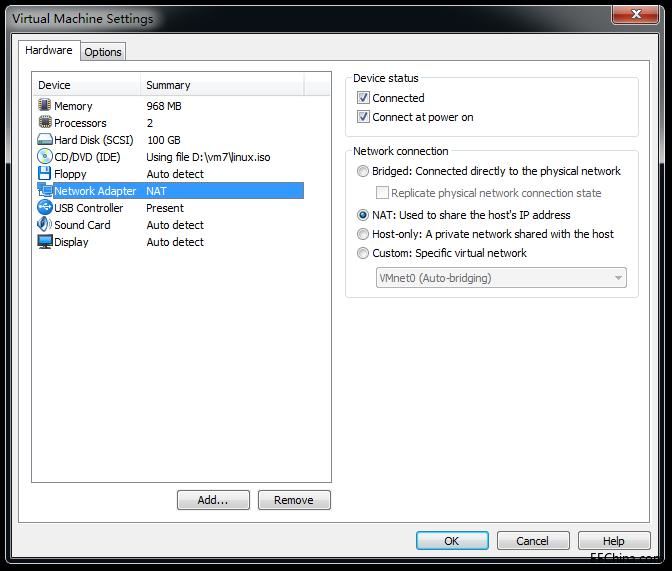Viewport: 672px width, 571px height.
Task: Select Custom specific virtual network option
Action: pos(363,253)
